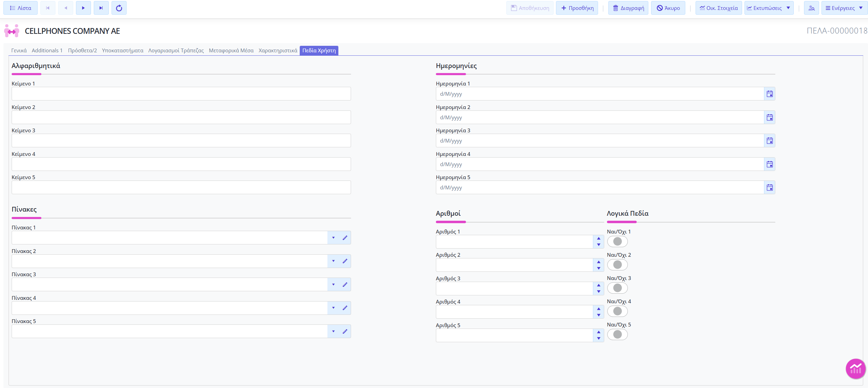The image size is (868, 388).
Task: Edit Πίνακας 1 with pencil icon
Action: click(x=345, y=238)
